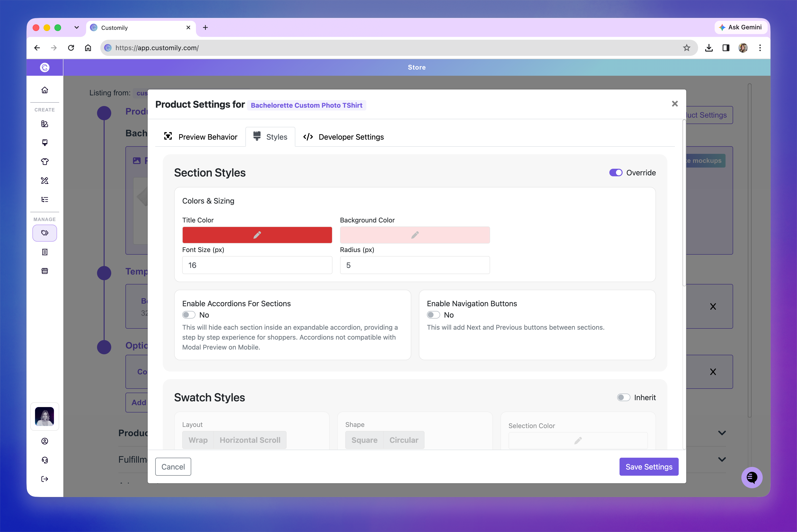
Task: Select Horizontal Scroll swatch layout
Action: 250,440
